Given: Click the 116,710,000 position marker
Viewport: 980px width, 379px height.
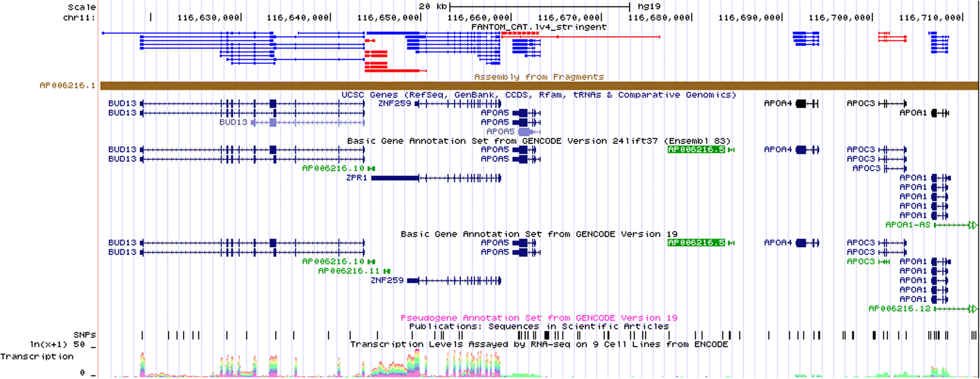Looking at the screenshot, I should point(930,18).
